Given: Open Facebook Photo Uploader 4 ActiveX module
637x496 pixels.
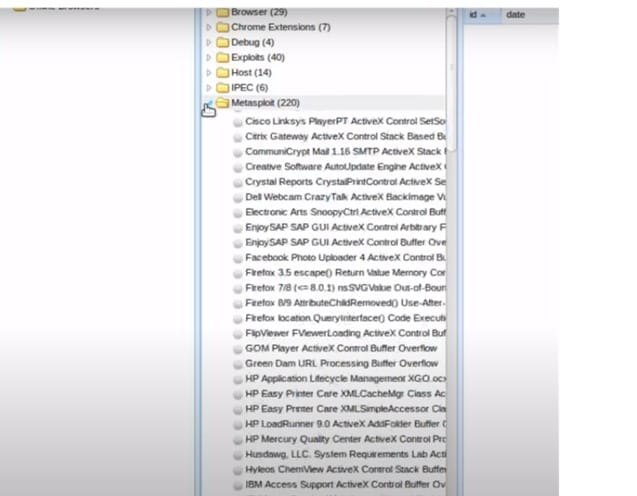Looking at the screenshot, I should 345,258.
